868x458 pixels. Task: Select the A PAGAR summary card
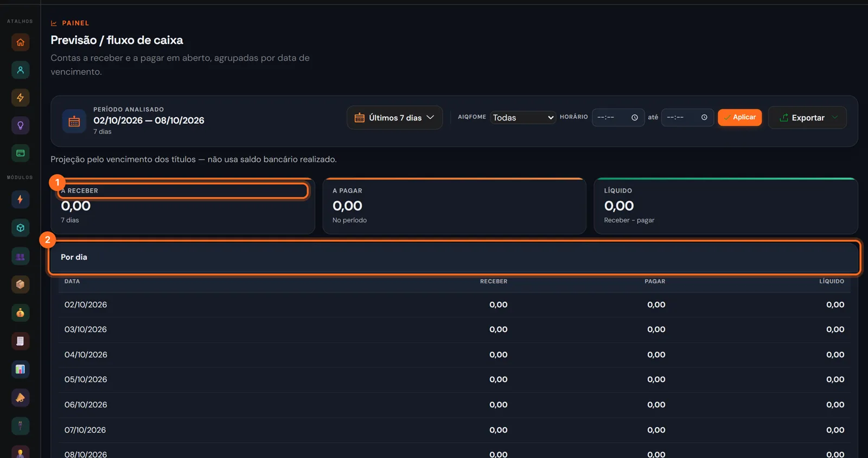click(455, 206)
